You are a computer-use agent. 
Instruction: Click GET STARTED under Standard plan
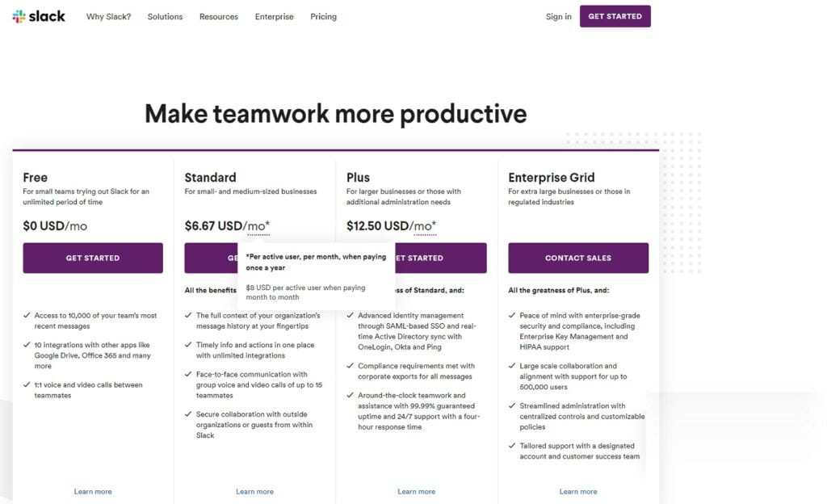[211, 258]
